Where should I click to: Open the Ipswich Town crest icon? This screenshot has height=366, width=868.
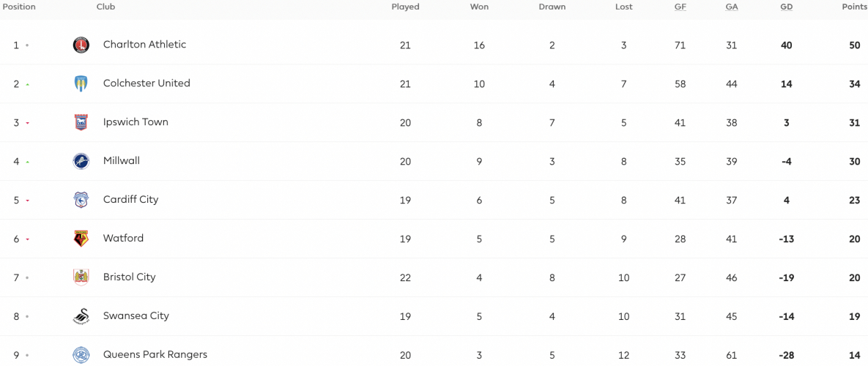(81, 123)
